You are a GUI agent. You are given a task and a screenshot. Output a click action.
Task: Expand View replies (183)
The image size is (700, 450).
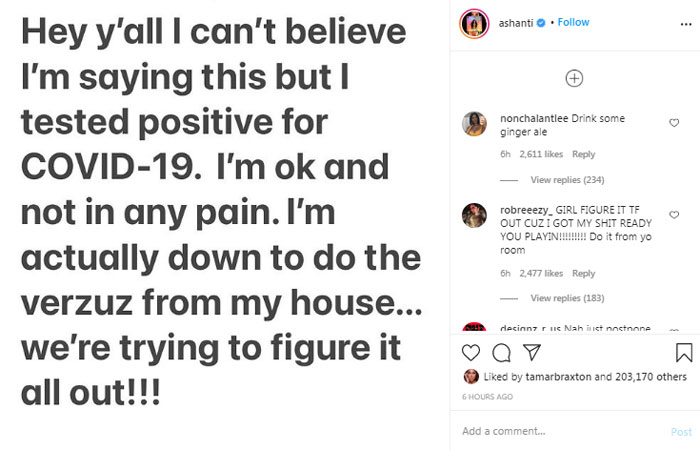click(x=567, y=298)
